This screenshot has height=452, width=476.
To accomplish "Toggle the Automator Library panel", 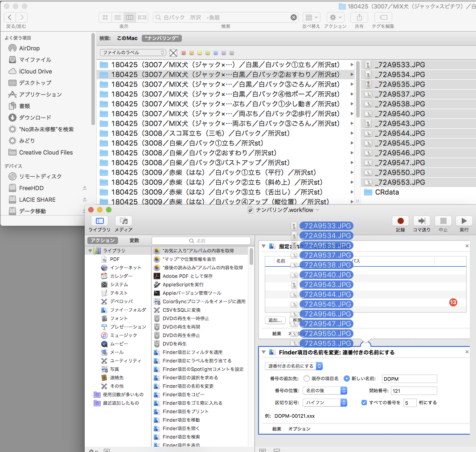I will [x=99, y=221].
